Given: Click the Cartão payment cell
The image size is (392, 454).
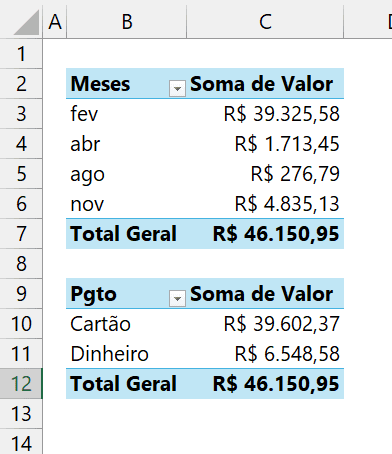Looking at the screenshot, I should pos(126,324).
